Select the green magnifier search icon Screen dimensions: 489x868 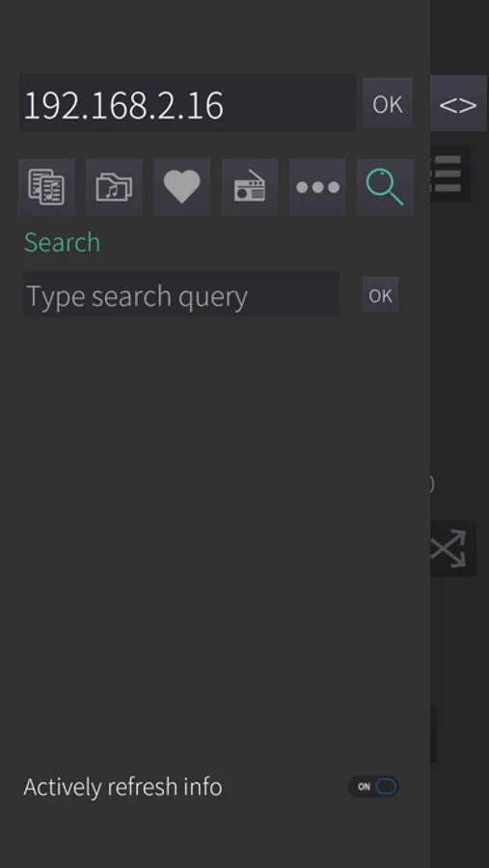tap(385, 187)
